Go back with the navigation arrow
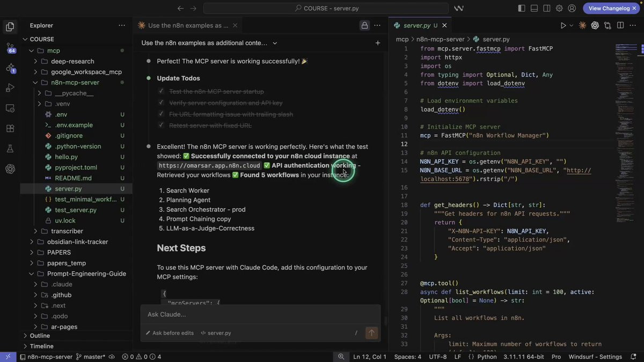Image resolution: width=644 pixels, height=362 pixels. point(180,8)
